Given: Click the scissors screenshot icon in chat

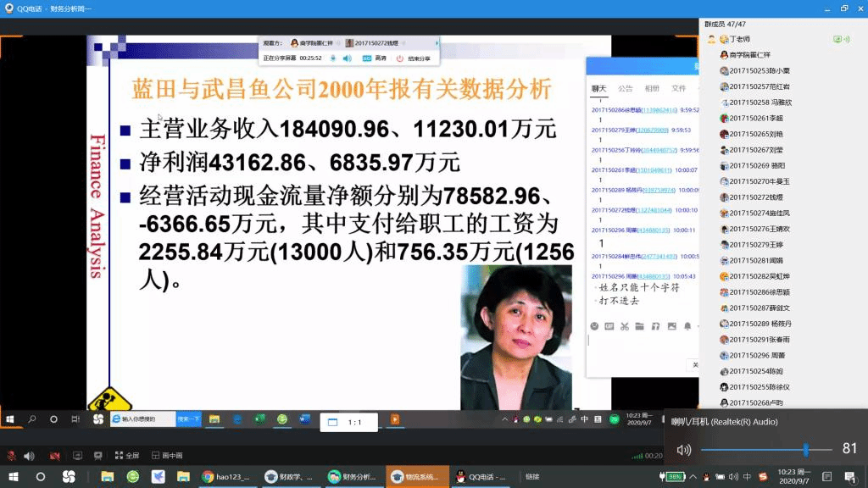Looking at the screenshot, I should 625,326.
